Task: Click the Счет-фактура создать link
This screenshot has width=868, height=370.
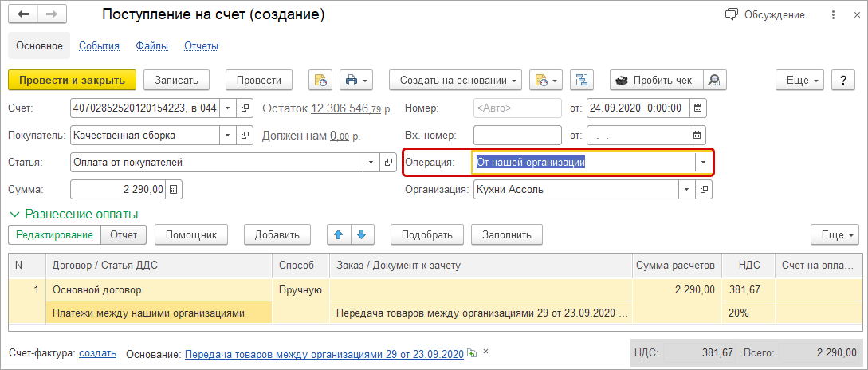Action: coord(97,352)
